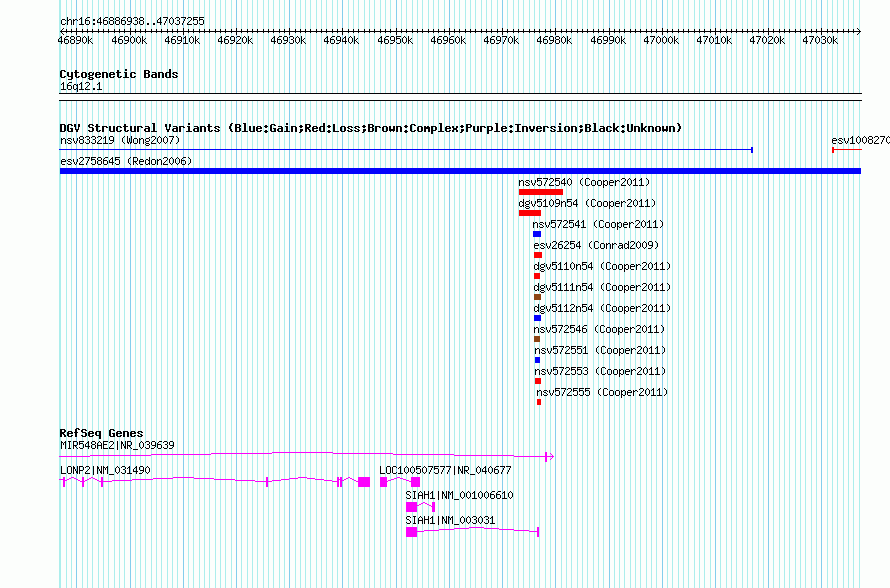Viewport: 890px width, 588px height.
Task: Select the red dgv5110n54 loss block
Action: coord(537,276)
